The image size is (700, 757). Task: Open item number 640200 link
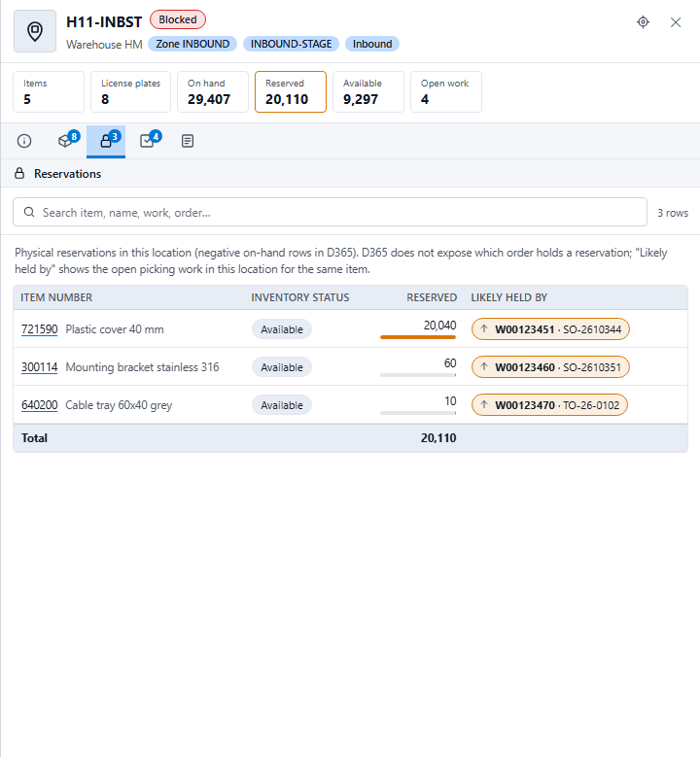click(x=39, y=405)
